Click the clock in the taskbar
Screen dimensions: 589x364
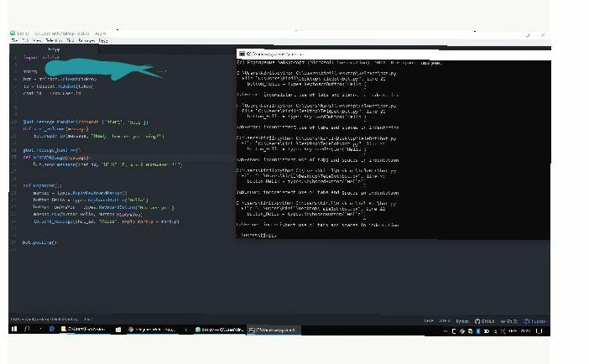click(525, 331)
